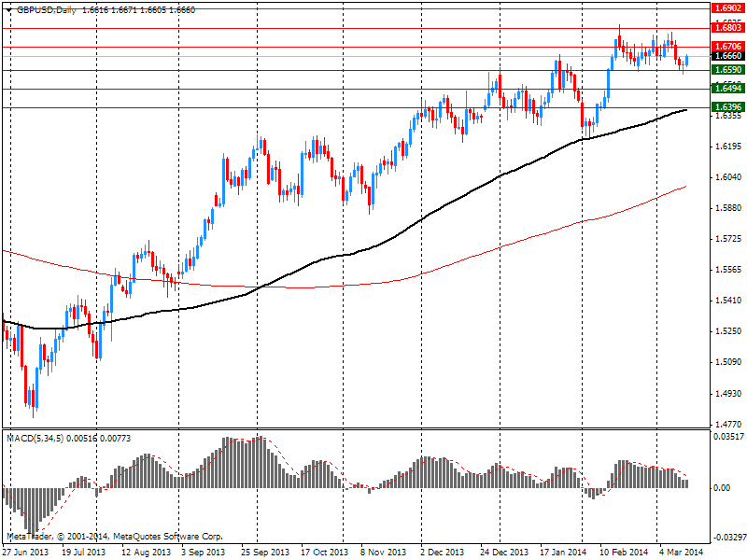Click the 10 Feb 2014 date label

point(622,553)
